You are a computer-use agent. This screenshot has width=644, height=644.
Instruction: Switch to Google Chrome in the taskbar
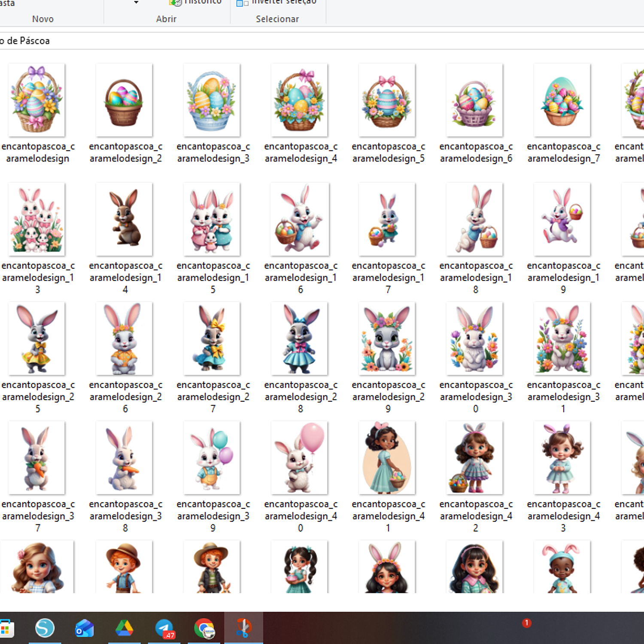204,629
